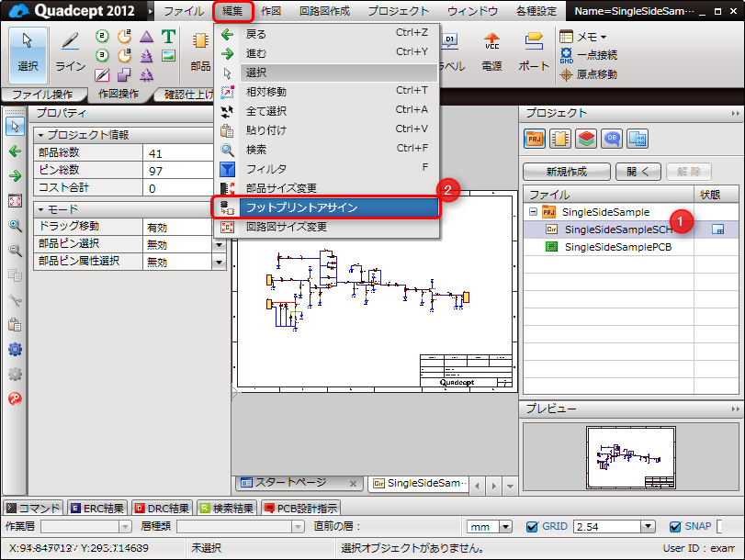Open the 部品ピン選択 dropdown
Screen dimensions: 745x560
[x=219, y=244]
